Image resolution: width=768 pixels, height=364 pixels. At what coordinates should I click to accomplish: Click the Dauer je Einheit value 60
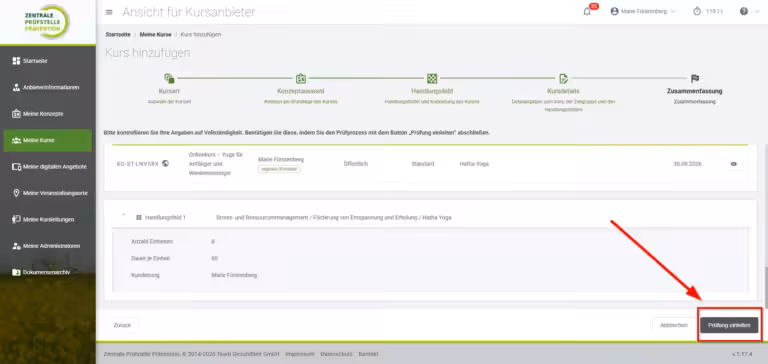point(215,258)
